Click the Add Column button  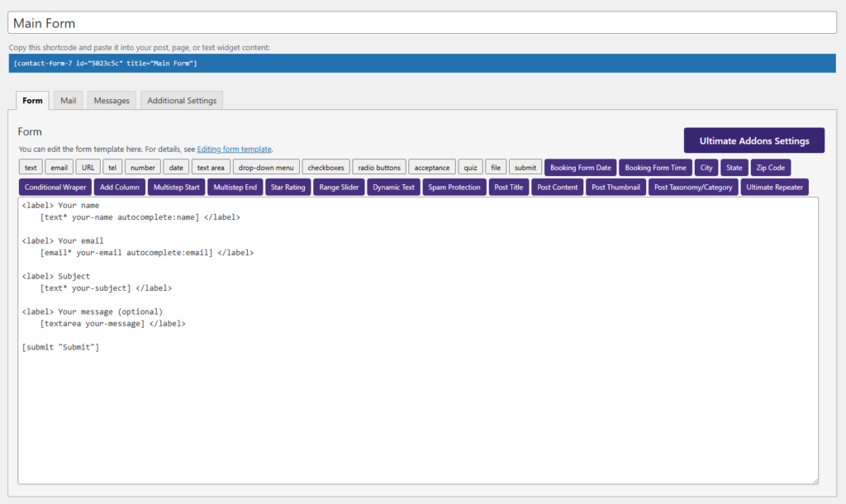click(x=119, y=188)
